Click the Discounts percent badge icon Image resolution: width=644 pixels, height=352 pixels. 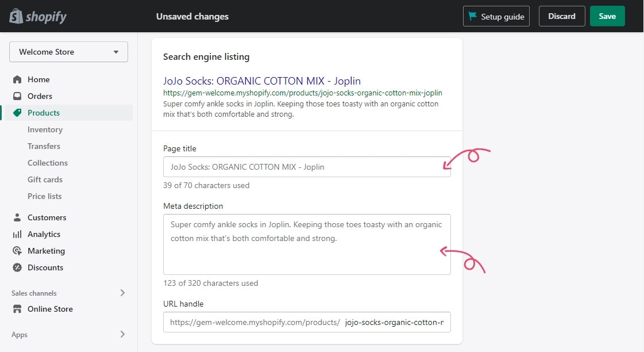[17, 267]
